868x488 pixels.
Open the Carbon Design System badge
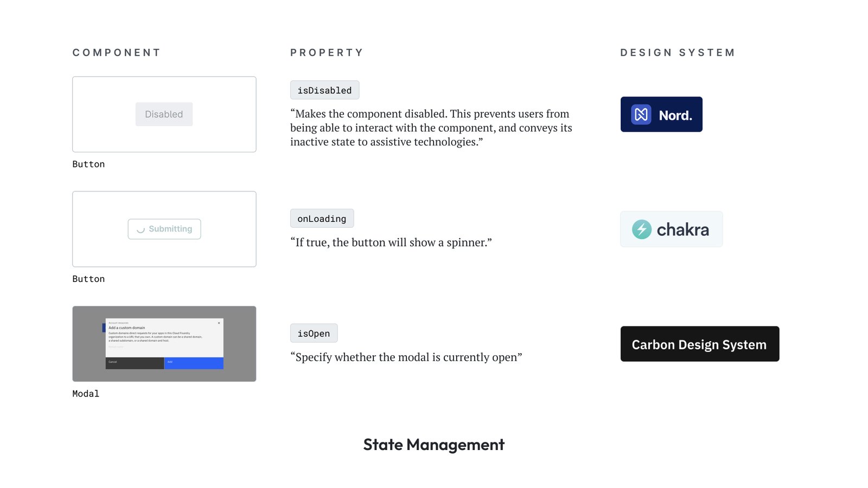tap(699, 344)
